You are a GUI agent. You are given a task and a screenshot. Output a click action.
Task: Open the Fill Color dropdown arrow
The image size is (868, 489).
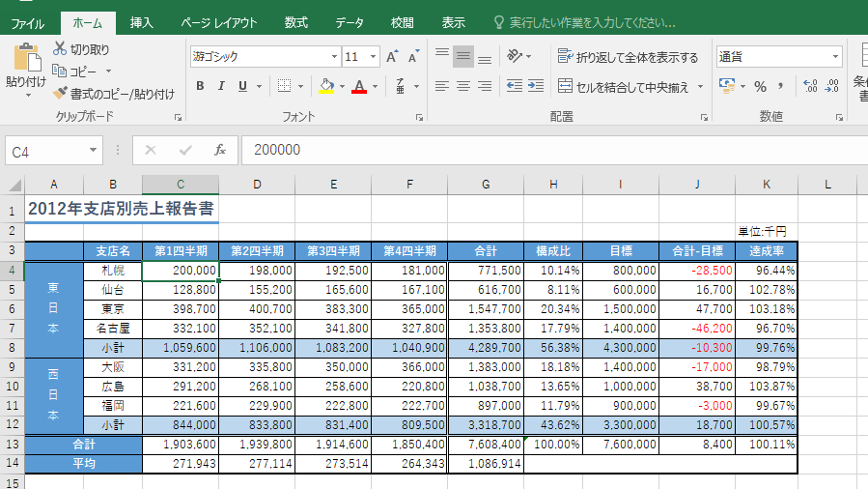[x=342, y=86]
